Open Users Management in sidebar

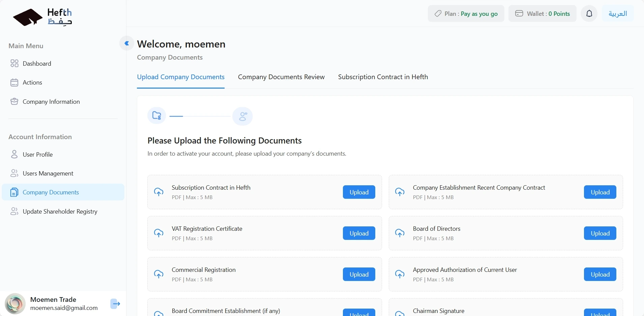point(48,173)
